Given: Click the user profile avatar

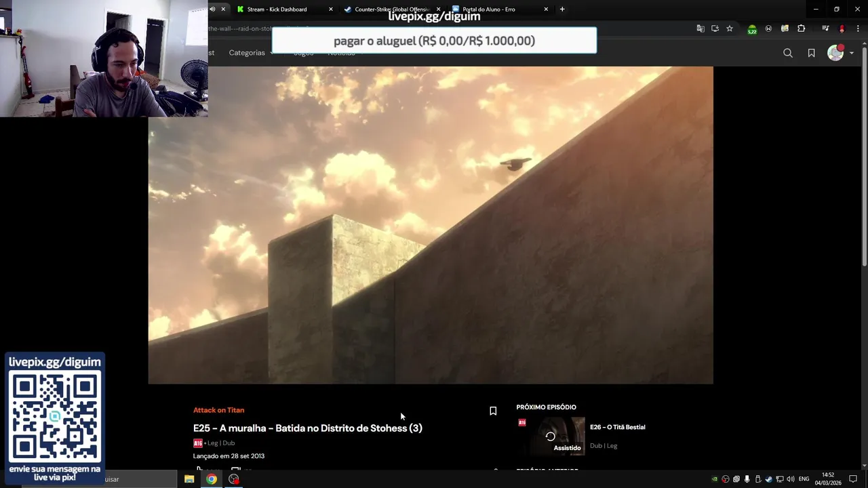Looking at the screenshot, I should [x=835, y=53].
